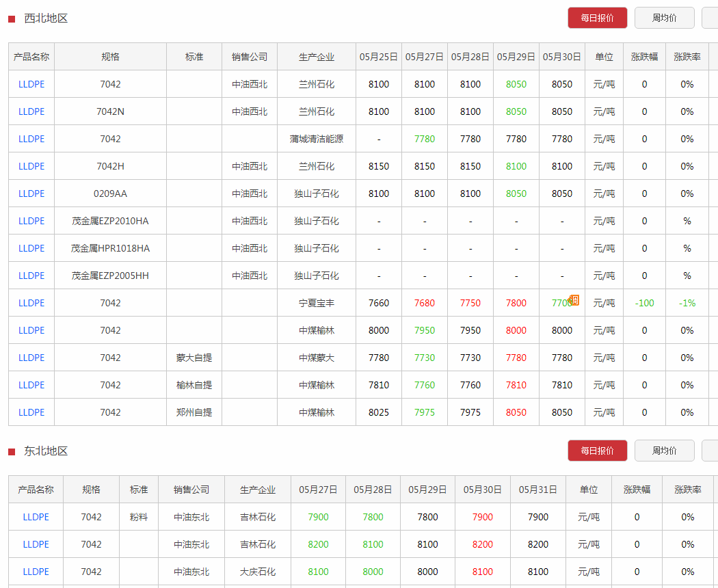The image size is (718, 588).
Task: Click price 7660 in 宁夏宝丰 row
Action: (379, 303)
